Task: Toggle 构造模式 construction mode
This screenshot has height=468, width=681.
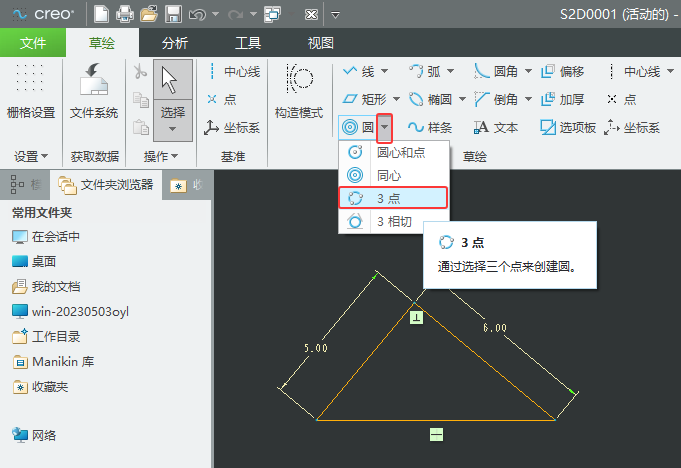Action: click(x=299, y=91)
